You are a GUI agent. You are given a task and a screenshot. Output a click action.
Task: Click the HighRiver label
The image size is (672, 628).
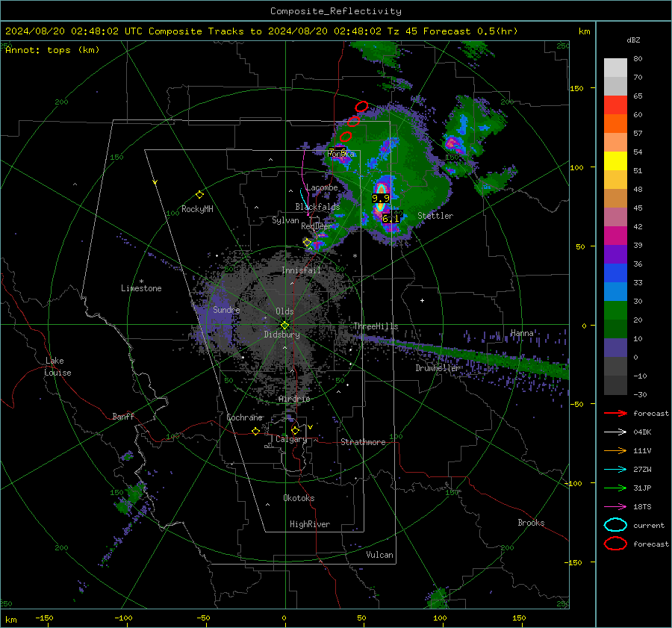tap(309, 524)
